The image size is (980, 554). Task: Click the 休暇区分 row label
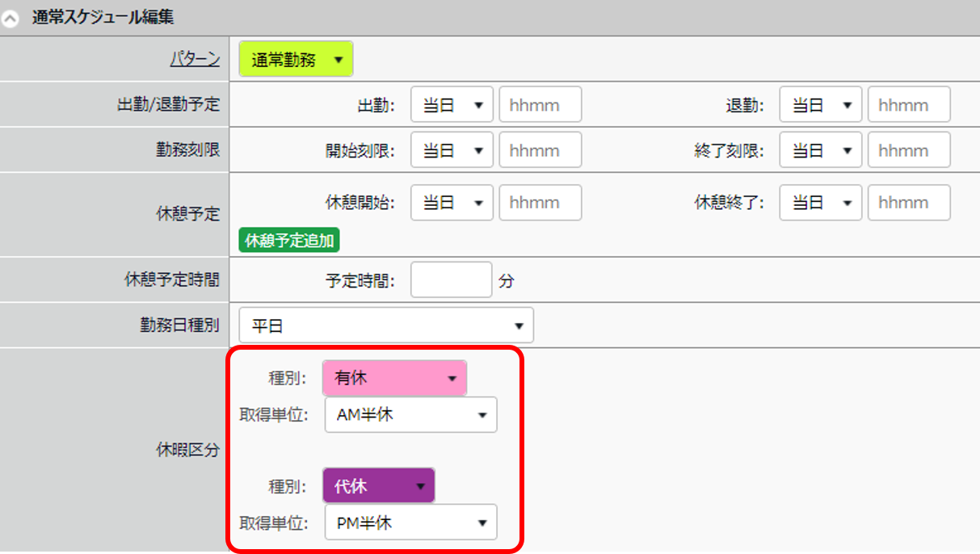187,451
